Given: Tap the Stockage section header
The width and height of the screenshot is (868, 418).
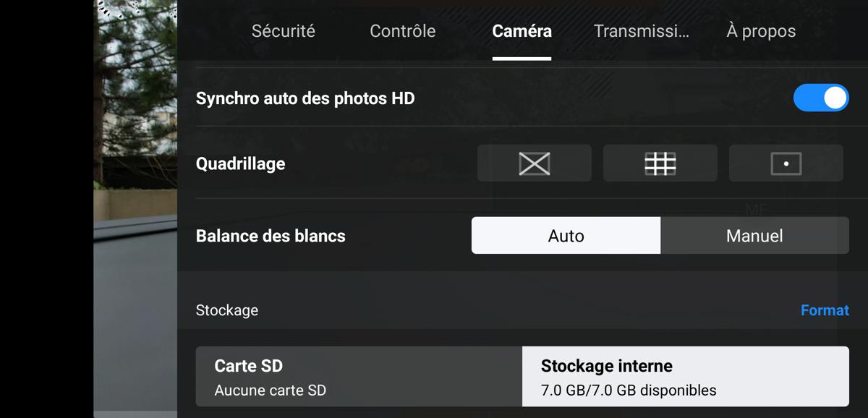Looking at the screenshot, I should click(227, 310).
